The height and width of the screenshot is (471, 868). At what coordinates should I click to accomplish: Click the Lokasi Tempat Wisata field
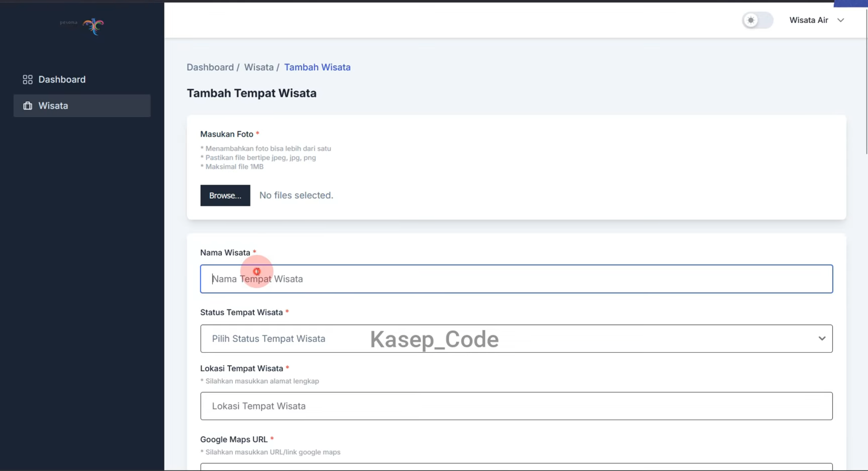[516, 406]
